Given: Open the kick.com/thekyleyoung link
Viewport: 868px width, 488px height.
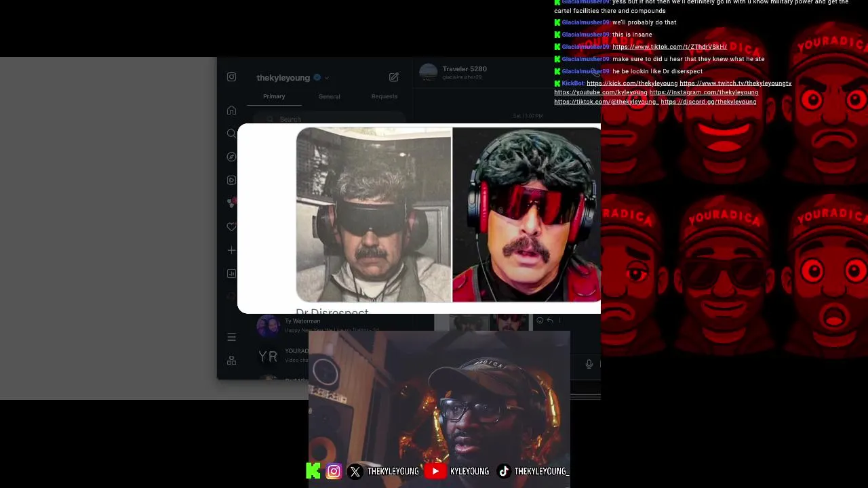Looking at the screenshot, I should tap(632, 83).
